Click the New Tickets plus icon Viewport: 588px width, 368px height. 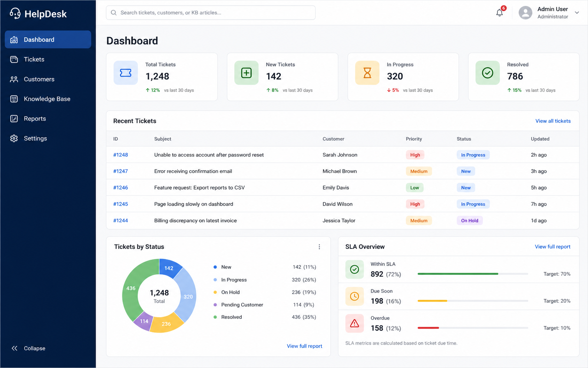pyautogui.click(x=247, y=73)
